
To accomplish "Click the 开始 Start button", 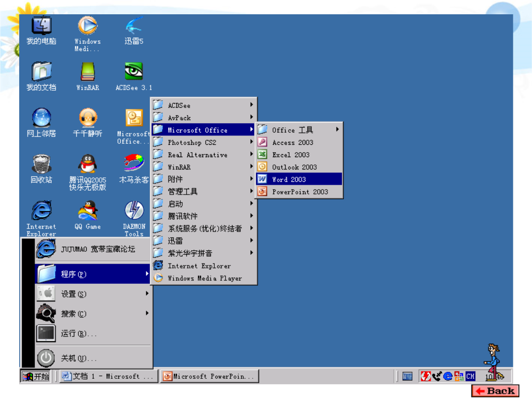I will pyautogui.click(x=35, y=376).
